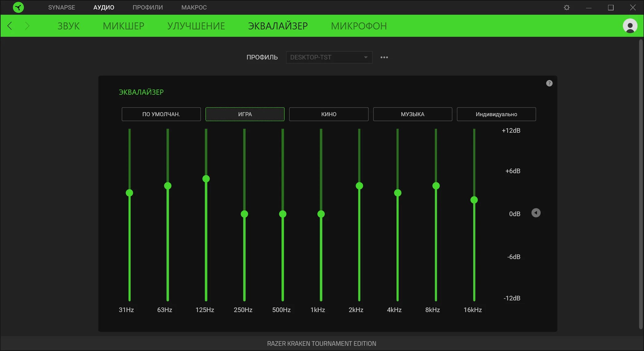Screen dimensions: 644x351
Task: Close the Synapse window
Action: pos(633,7)
